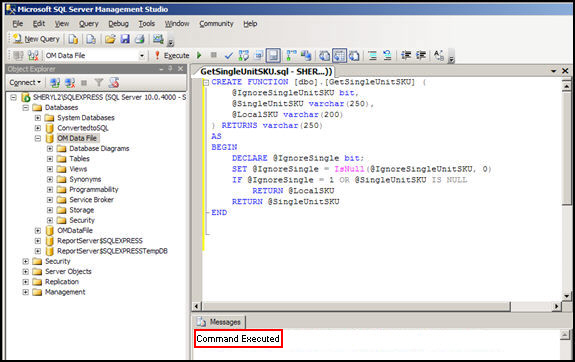
Task: Select the Programmability folder in the tree
Action: pos(94,190)
